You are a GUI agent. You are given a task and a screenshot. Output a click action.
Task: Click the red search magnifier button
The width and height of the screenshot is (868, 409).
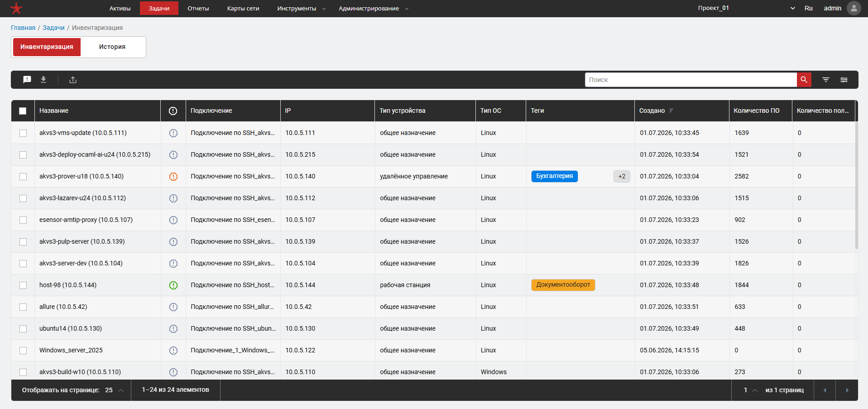pos(804,80)
